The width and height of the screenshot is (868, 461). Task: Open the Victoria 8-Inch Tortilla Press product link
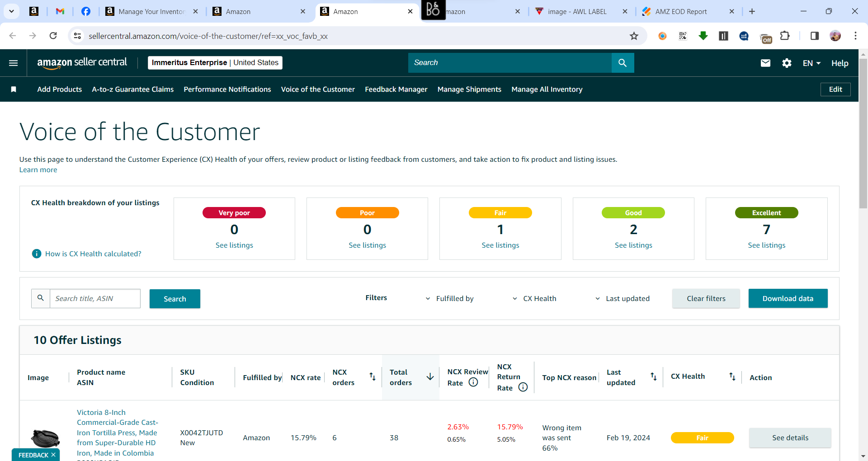(x=118, y=433)
